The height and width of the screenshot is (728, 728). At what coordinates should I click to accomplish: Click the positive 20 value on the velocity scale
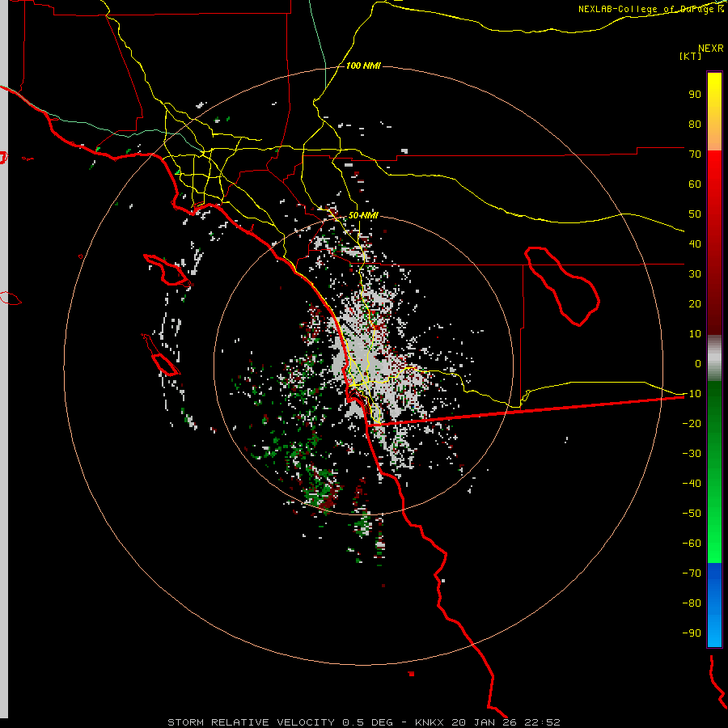pyautogui.click(x=695, y=303)
